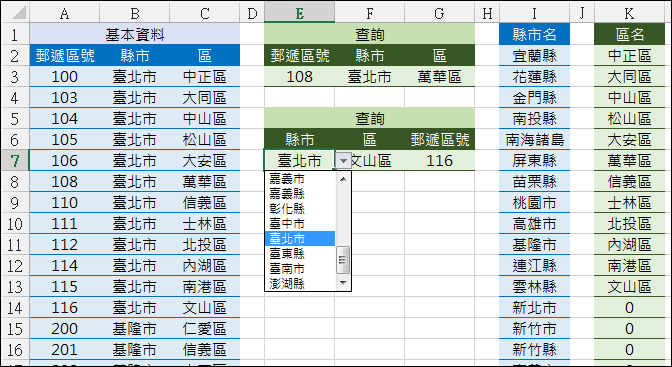This screenshot has height=367, width=672.
Task: Select row 7 header
Action: (x=15, y=161)
